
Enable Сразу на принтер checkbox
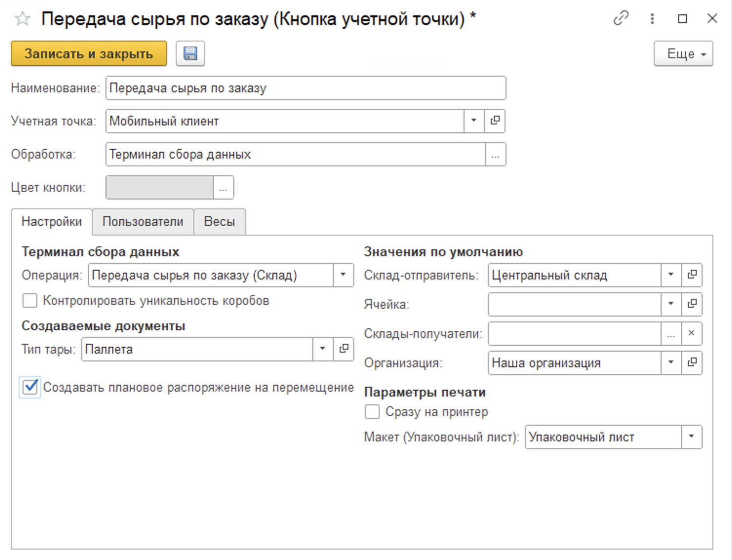coord(372,412)
